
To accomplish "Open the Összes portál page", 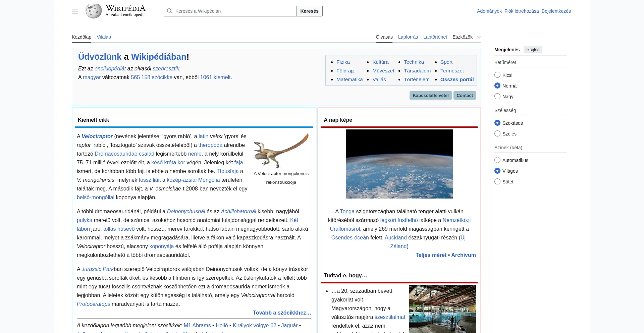I will click(457, 79).
